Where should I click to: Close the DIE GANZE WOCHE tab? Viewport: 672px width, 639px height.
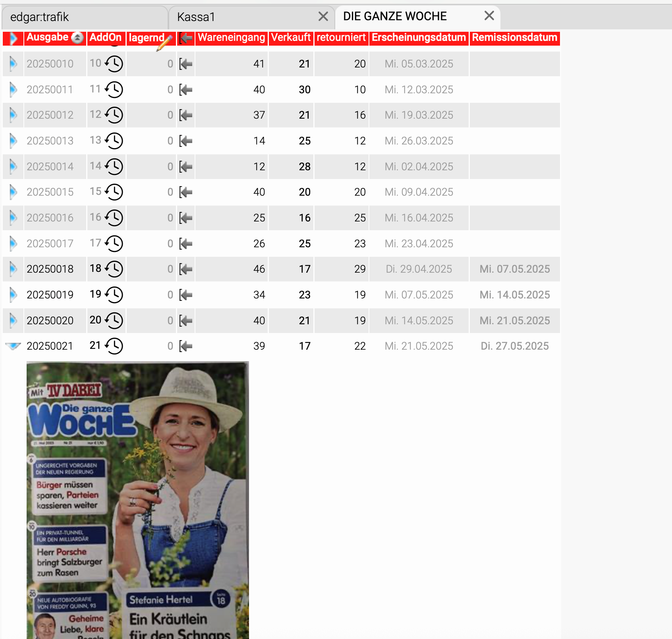tap(489, 15)
